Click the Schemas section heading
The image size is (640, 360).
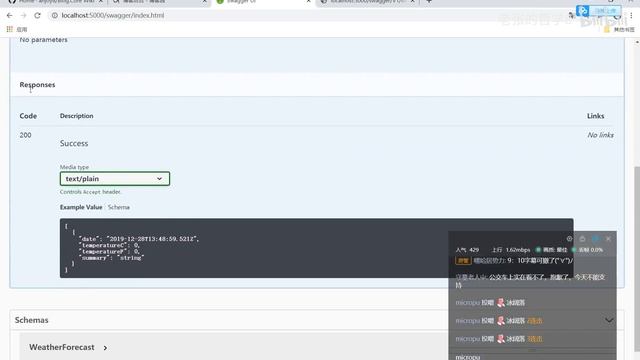coord(31,320)
